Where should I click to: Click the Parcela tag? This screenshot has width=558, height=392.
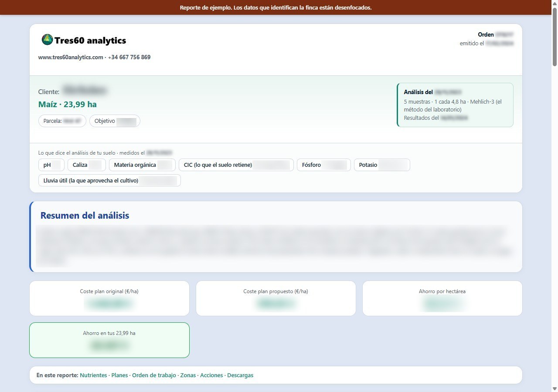(x=62, y=121)
